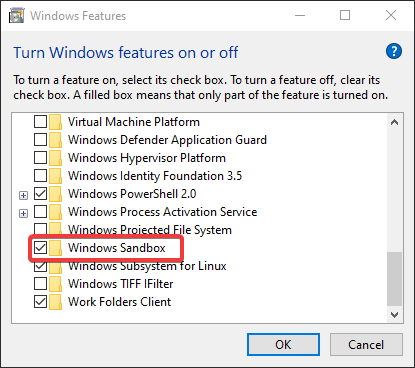Click the Cancel button
Viewport: 415px width, 368px height.
[366, 345]
